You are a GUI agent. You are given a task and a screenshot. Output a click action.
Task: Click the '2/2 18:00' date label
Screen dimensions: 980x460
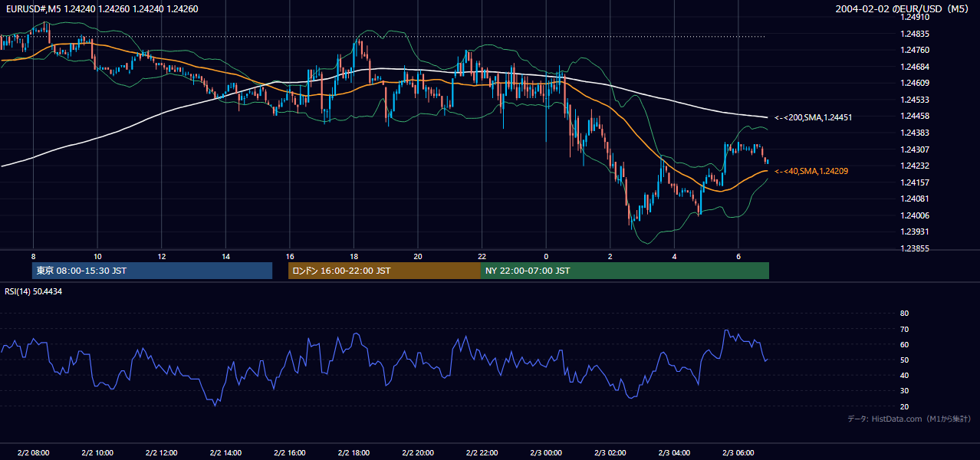354,453
